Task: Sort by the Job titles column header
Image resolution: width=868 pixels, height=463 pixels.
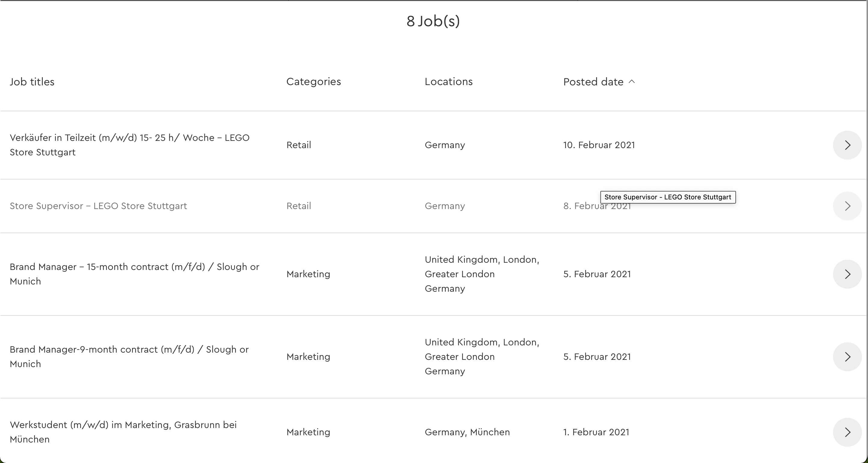Action: (x=32, y=82)
